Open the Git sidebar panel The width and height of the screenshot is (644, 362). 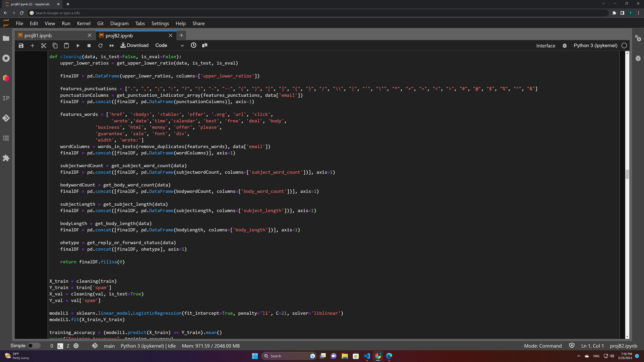coord(6,118)
